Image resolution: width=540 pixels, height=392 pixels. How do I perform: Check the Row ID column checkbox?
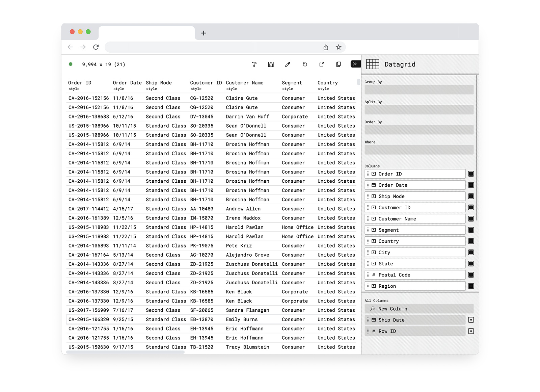click(x=471, y=331)
